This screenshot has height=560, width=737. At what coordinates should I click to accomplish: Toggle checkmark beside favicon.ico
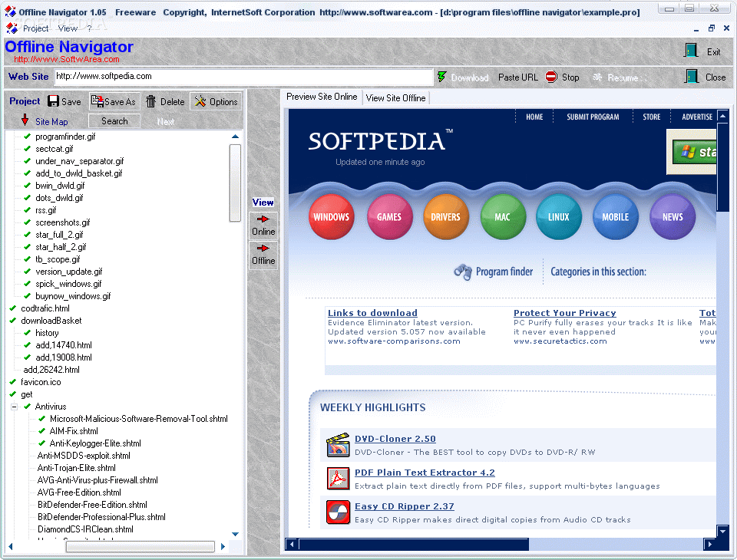tap(13, 381)
